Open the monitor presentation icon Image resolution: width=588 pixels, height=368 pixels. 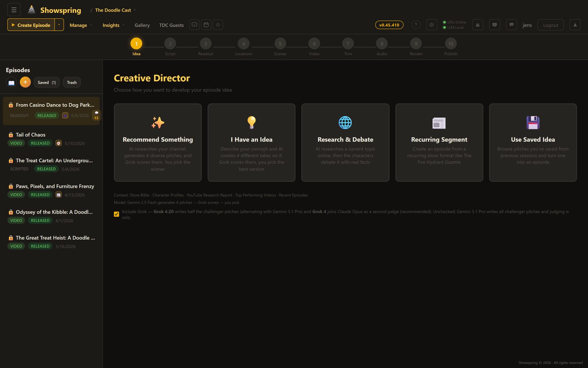coord(494,25)
